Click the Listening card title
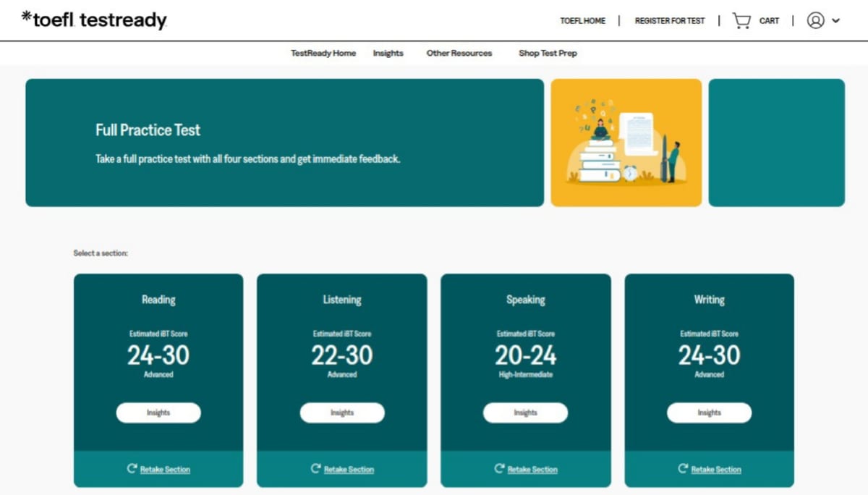868x495 pixels. click(x=342, y=300)
